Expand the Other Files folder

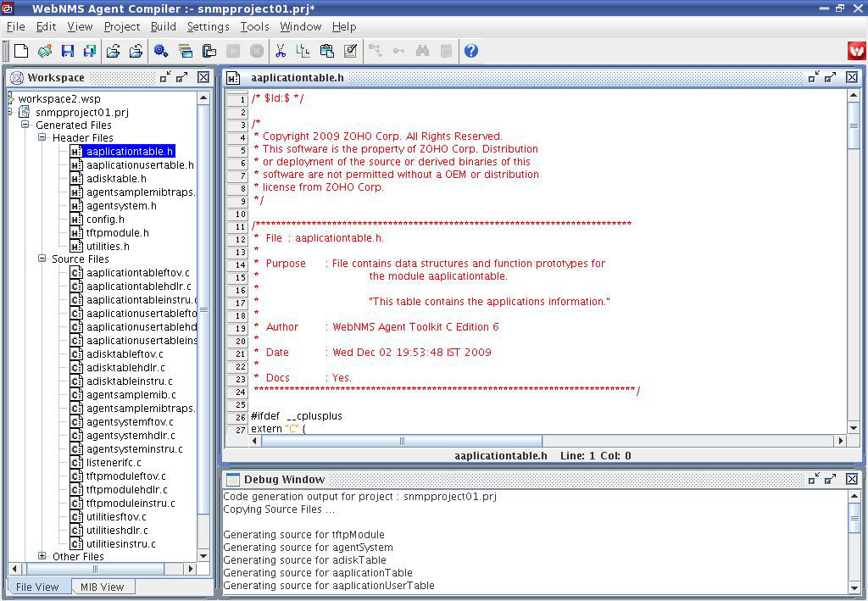point(42,556)
